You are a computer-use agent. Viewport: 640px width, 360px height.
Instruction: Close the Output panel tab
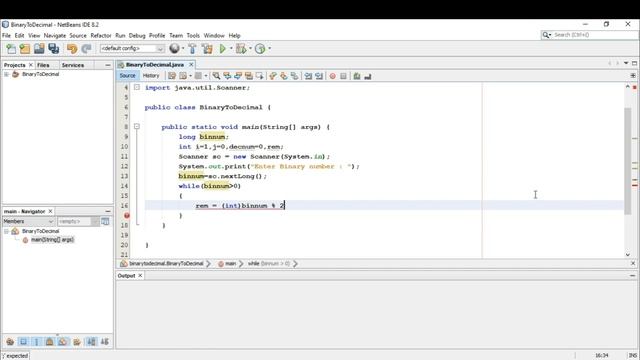(x=140, y=276)
